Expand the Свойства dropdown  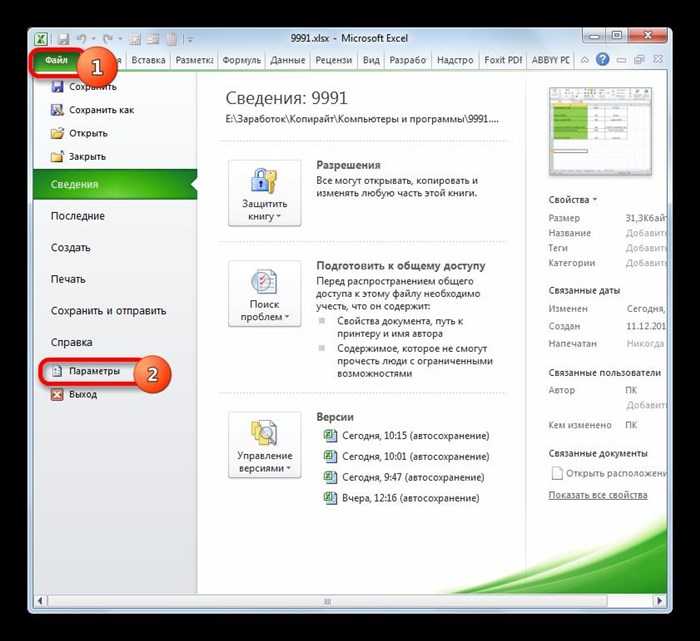[x=572, y=200]
